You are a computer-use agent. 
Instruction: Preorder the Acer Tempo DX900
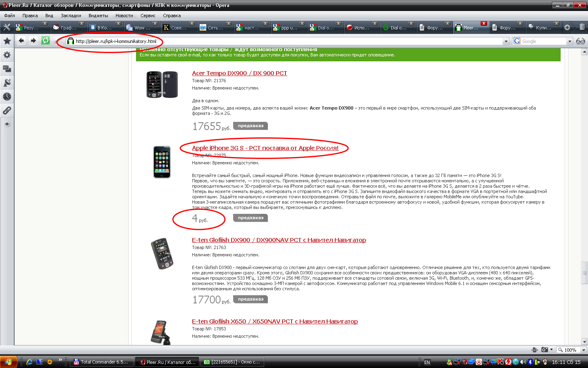251,126
